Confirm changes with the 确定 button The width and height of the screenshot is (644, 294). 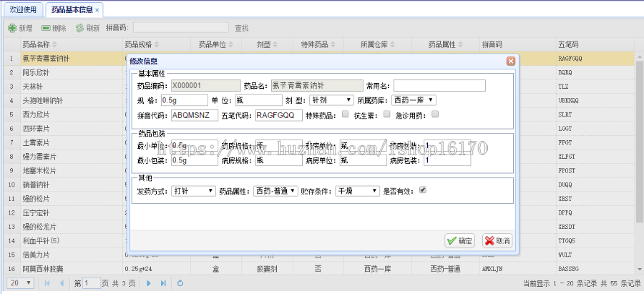(x=459, y=240)
